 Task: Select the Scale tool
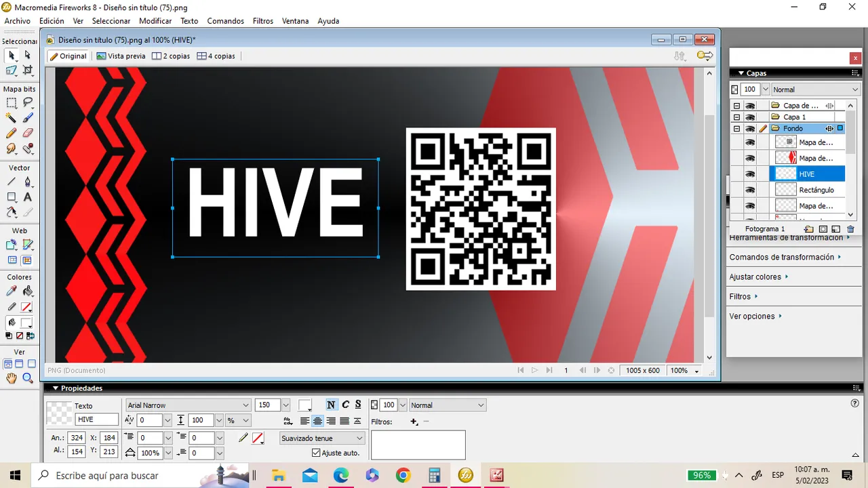pos(12,70)
